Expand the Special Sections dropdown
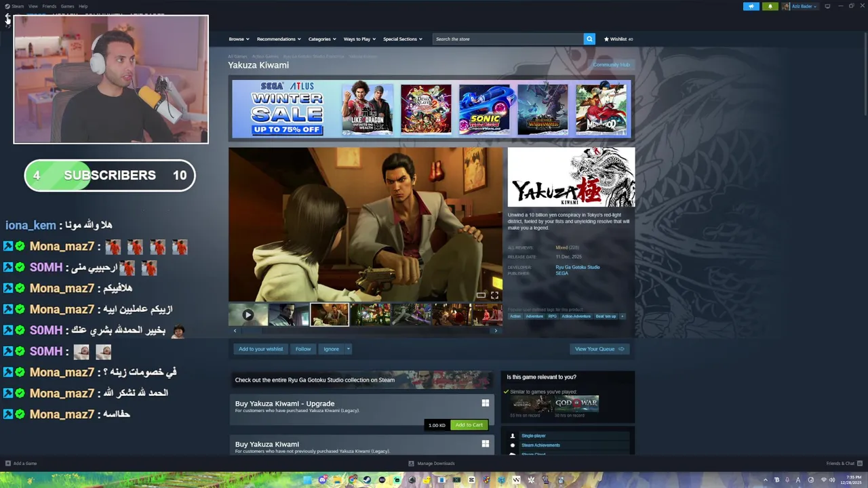868x488 pixels. tap(402, 39)
